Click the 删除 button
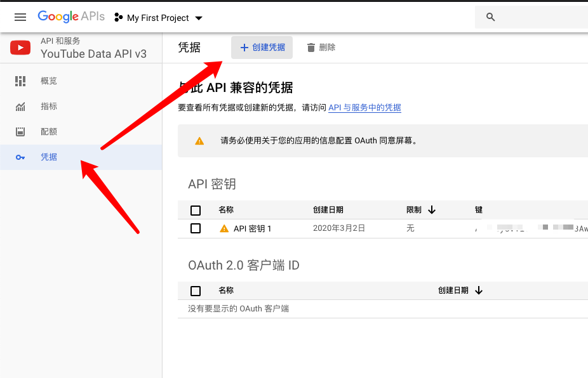Screen dimensions: 588x378 (321, 48)
